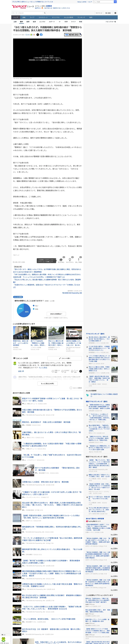Click the ヘルプ link in the header
The width and height of the screenshot is (129, 644).
tap(90, 2)
